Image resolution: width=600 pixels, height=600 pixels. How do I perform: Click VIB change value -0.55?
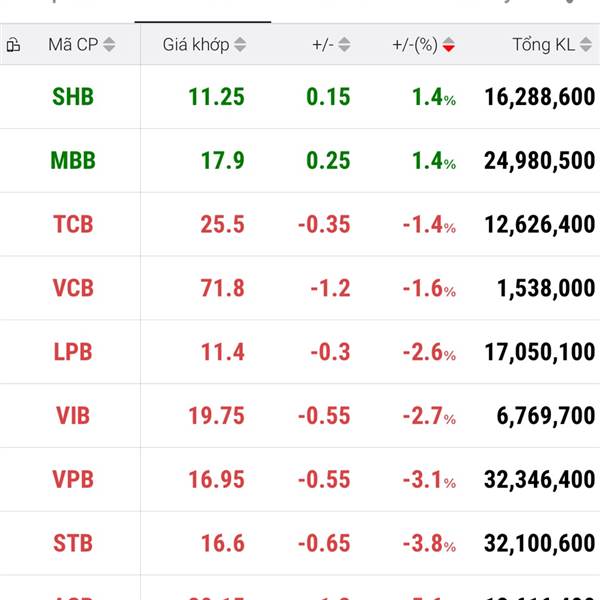click(x=324, y=416)
